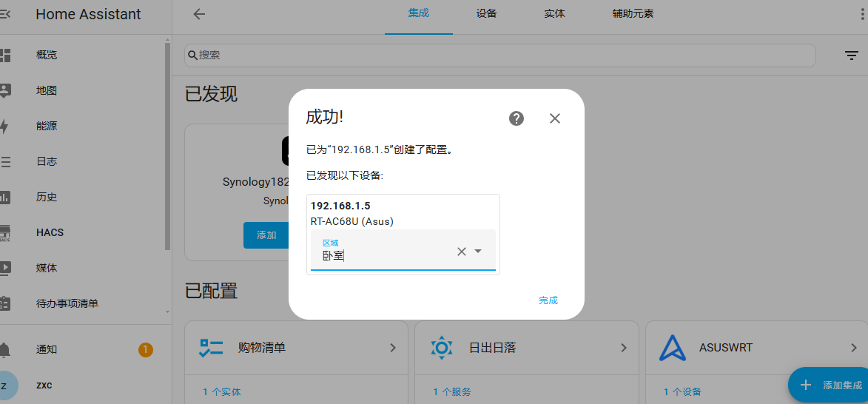Screen dimensions: 868x404
Task: Close the 成功 dialog with X
Action: click(555, 118)
